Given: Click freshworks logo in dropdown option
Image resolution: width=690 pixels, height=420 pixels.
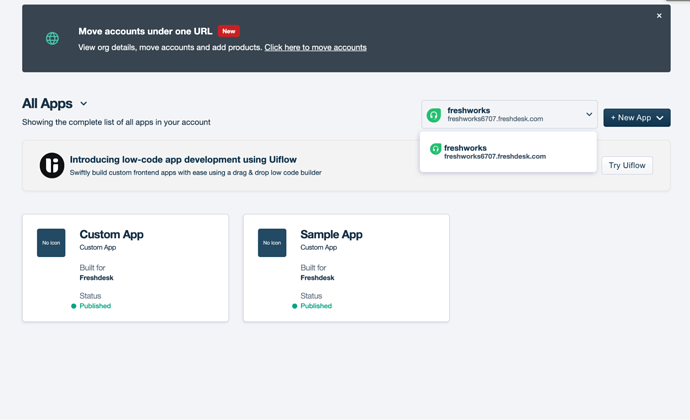Looking at the screenshot, I should [435, 149].
